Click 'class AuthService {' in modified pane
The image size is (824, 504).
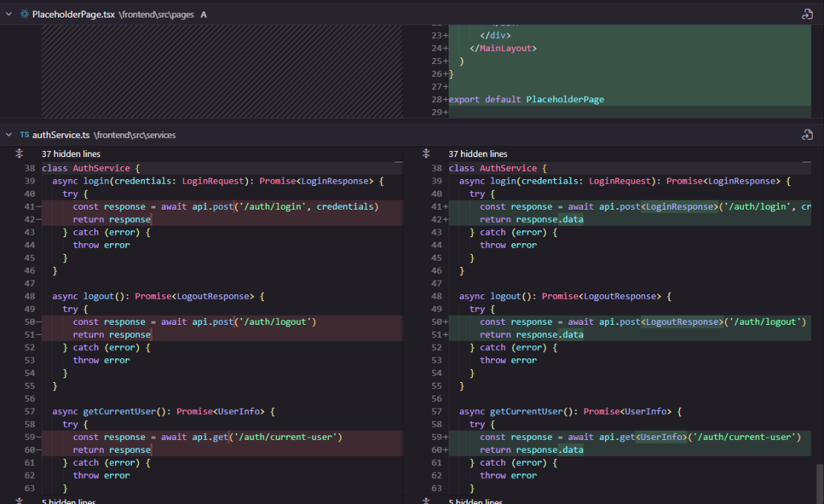[x=497, y=168]
